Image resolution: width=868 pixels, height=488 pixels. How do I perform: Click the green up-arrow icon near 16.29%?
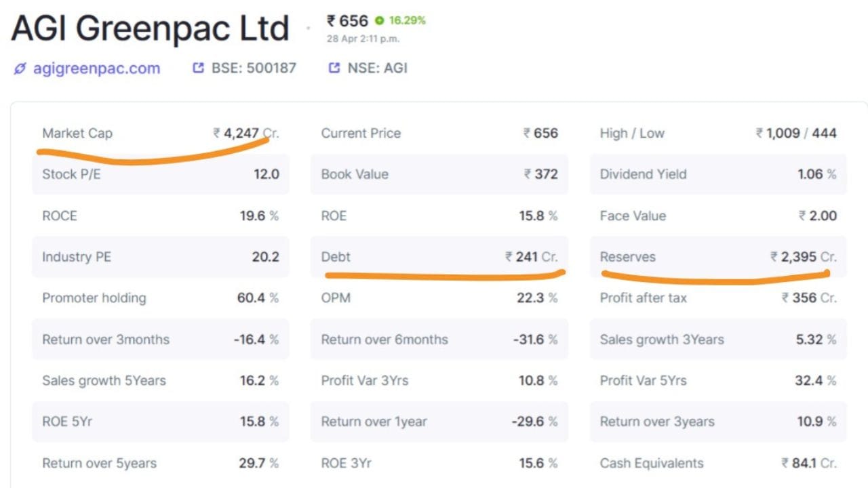[379, 21]
